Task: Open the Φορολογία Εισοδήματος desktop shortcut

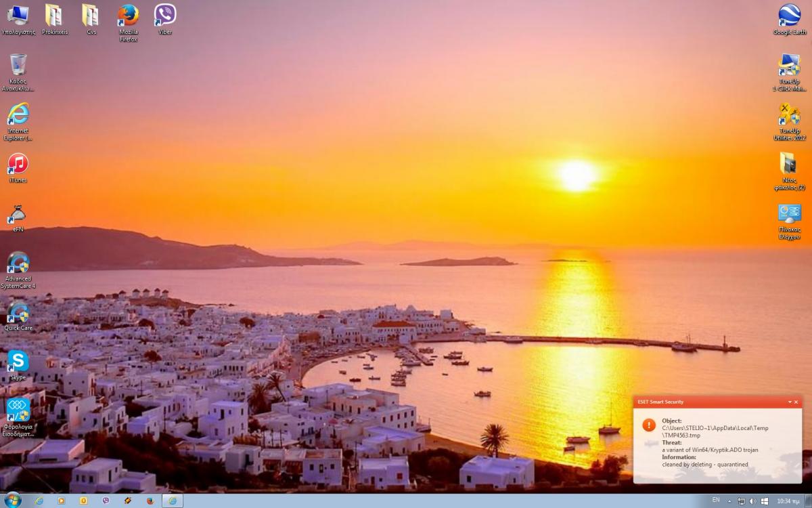Action: point(18,419)
